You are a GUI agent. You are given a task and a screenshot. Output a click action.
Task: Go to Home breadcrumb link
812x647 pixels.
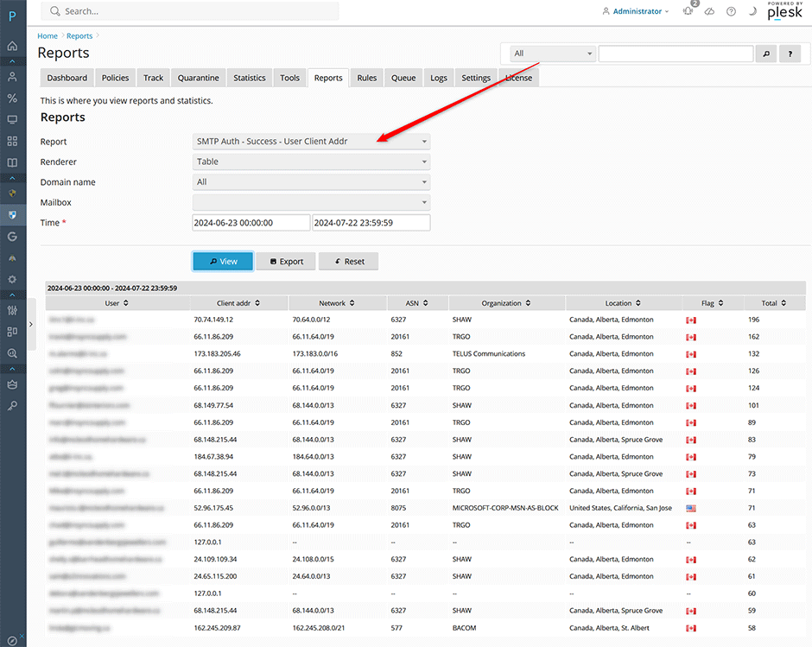point(48,35)
